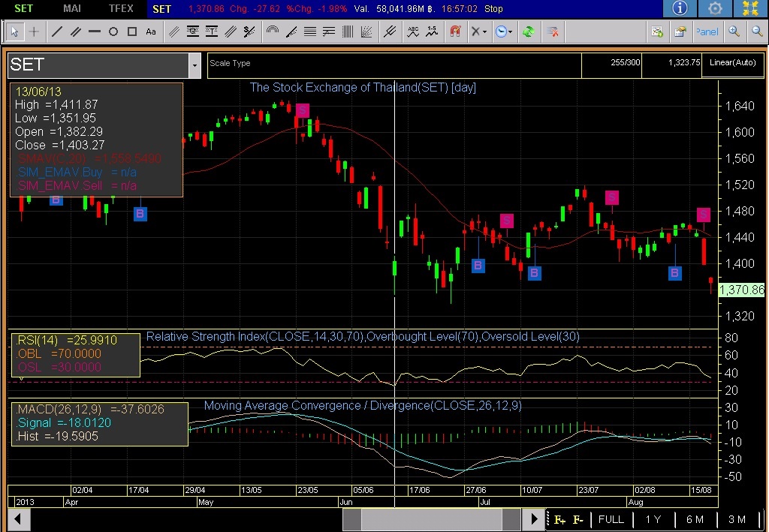
Task: Click the scroll left arrow button
Action: [x=18, y=518]
